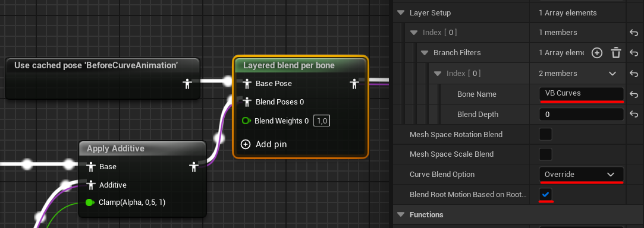
Task: Click the '1 Array elements' text
Action: 568,12
